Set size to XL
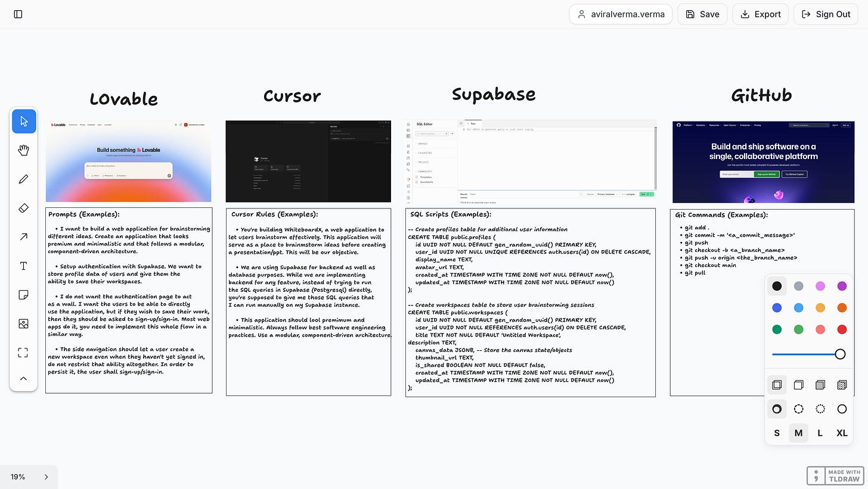The image size is (868, 489). tap(842, 433)
